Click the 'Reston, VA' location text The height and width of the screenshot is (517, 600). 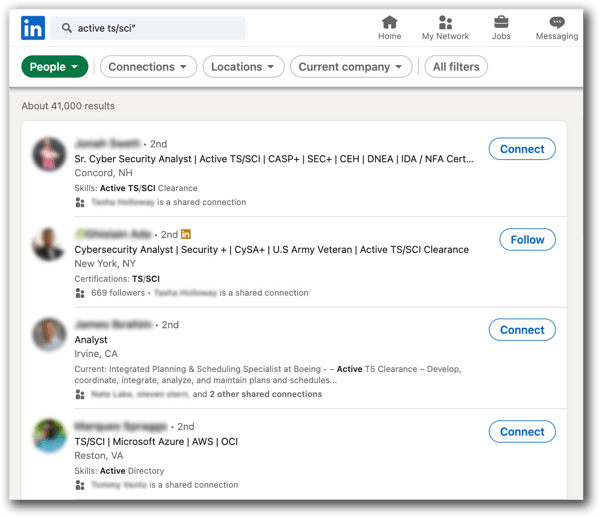coord(99,456)
